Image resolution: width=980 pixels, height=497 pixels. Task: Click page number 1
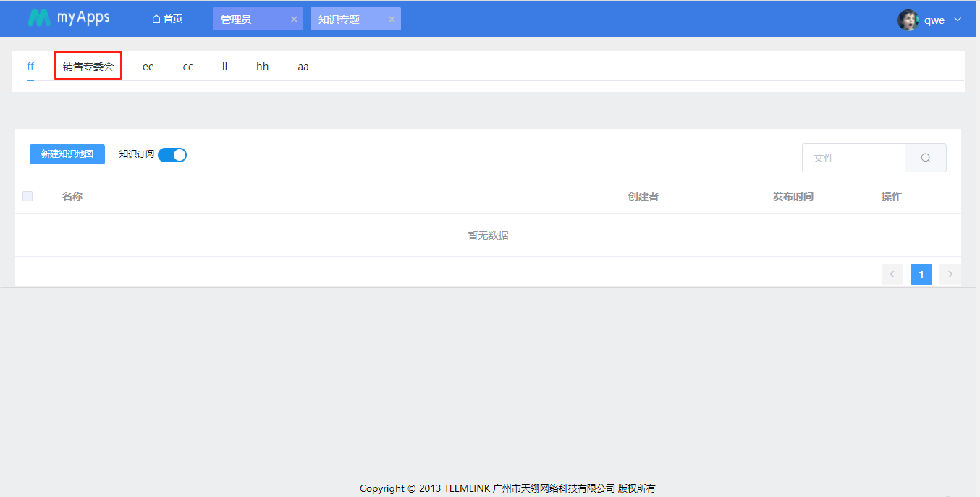point(921,275)
